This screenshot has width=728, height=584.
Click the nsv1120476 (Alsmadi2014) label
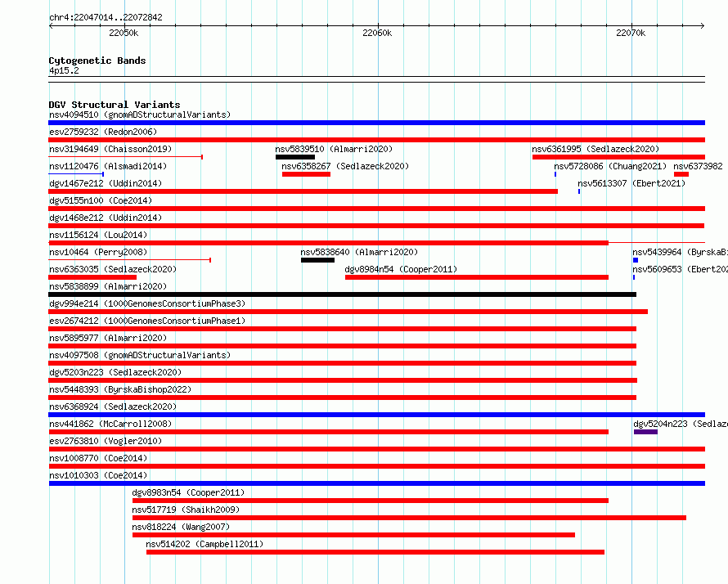pyautogui.click(x=108, y=166)
